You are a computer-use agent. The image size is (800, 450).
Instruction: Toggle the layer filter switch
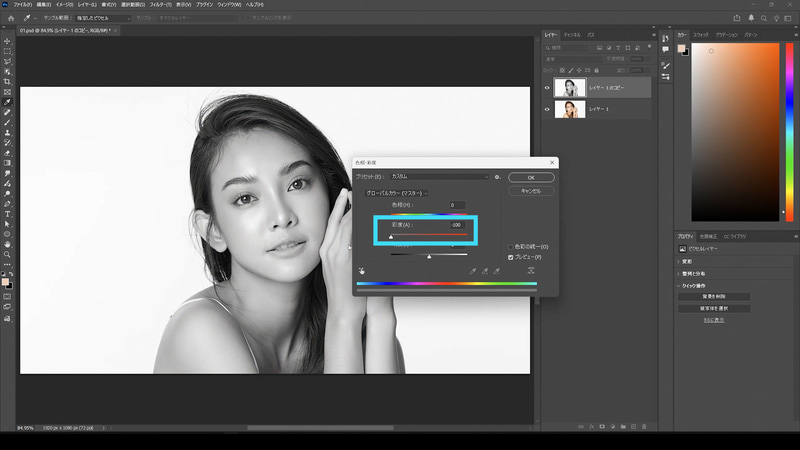[x=649, y=46]
